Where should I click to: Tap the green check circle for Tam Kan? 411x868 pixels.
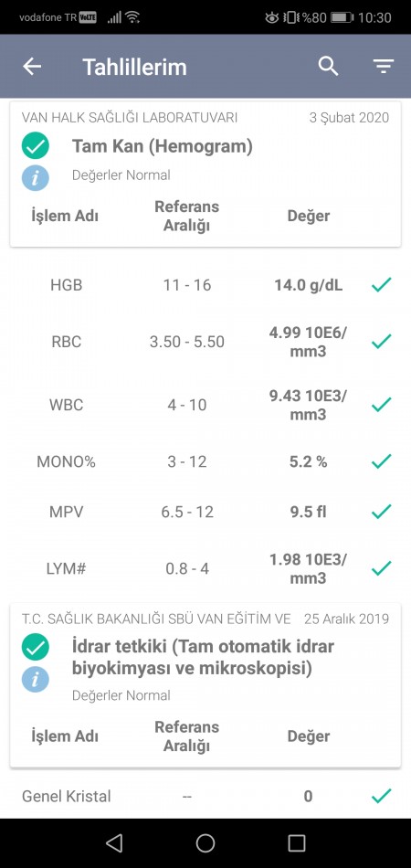36,146
